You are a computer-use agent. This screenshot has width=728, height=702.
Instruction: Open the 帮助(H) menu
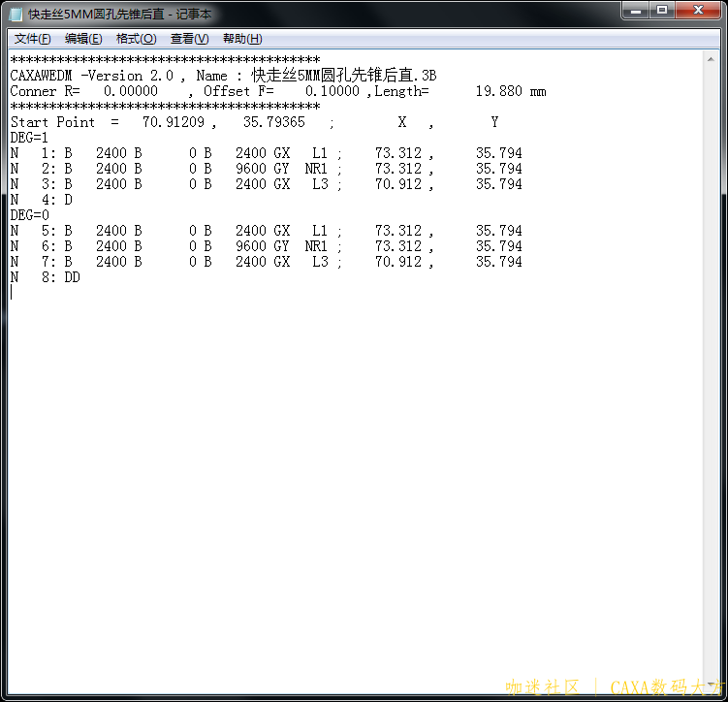(242, 39)
